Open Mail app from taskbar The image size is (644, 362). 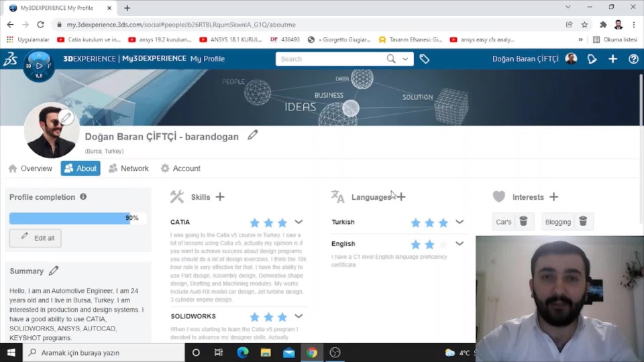[288, 353]
